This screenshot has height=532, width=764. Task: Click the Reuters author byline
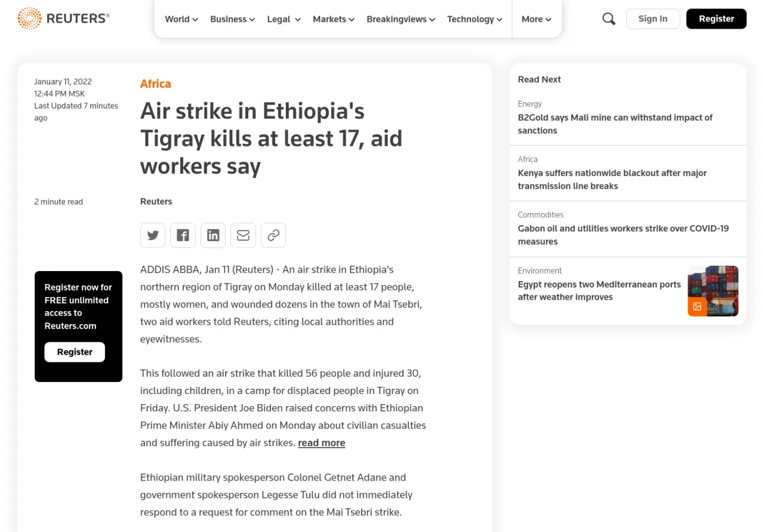[156, 201]
